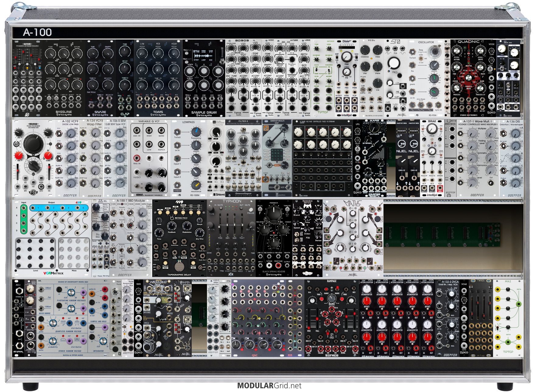Click the A-100 case title label
This screenshot has height=392, width=539.
click(37, 32)
